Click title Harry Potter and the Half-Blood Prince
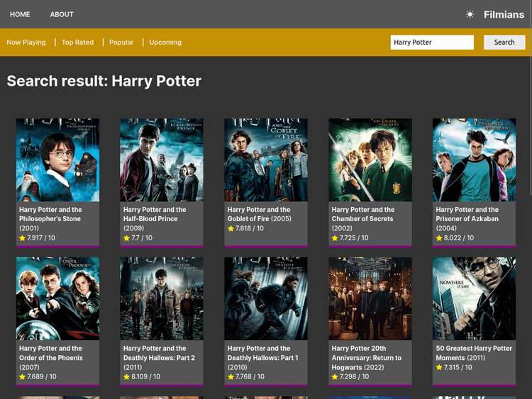This screenshot has height=399, width=532. pyautogui.click(x=155, y=214)
